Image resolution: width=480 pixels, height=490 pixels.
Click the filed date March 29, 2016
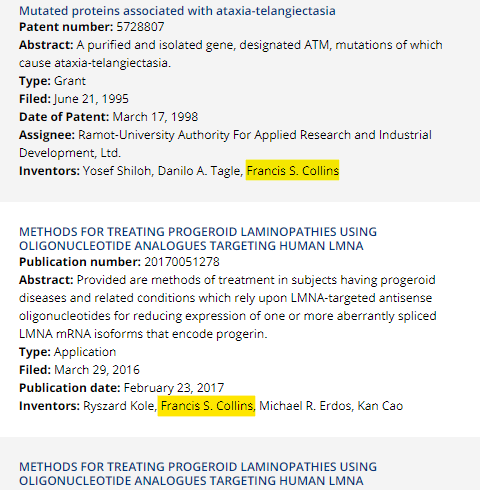click(97, 370)
